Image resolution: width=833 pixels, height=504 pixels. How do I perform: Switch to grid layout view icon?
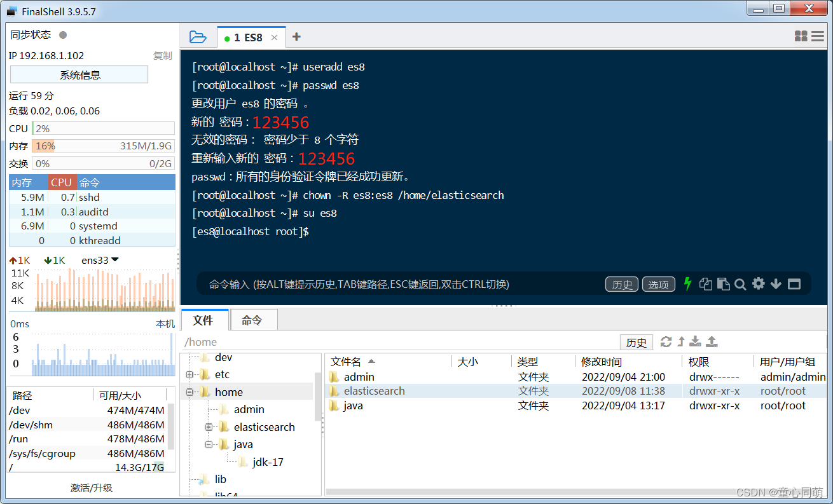[x=801, y=37]
